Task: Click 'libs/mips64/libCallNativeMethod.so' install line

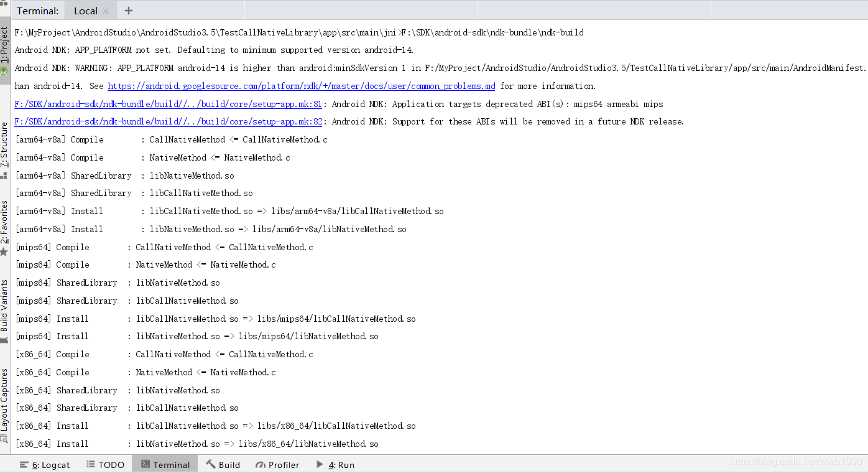Action: 215,319
